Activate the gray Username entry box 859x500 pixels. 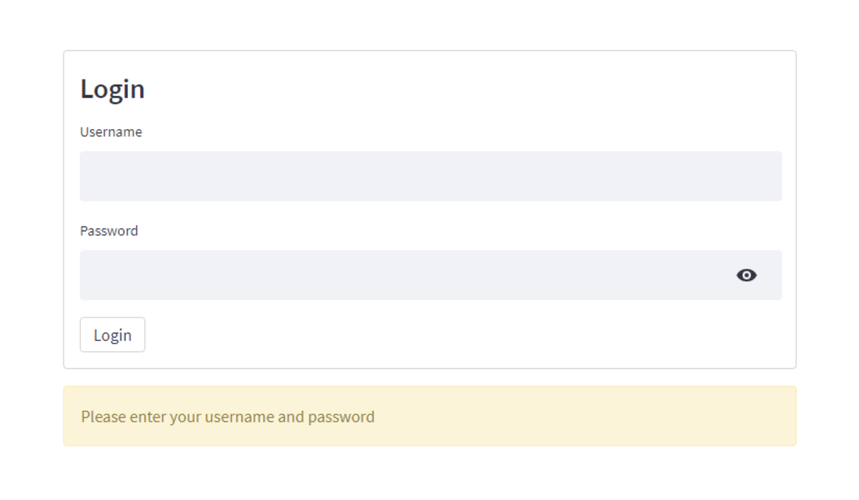[430, 176]
